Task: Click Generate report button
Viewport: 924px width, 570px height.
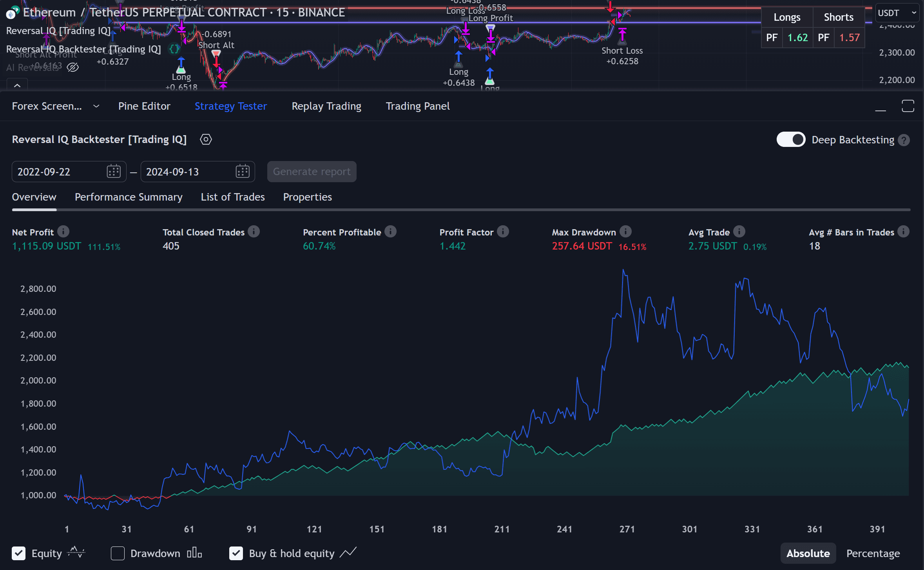Action: pos(312,172)
